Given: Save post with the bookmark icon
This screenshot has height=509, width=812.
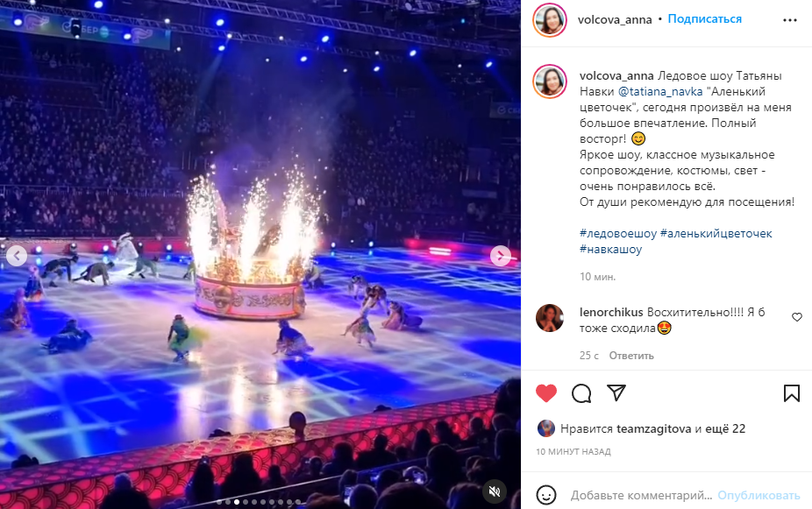Looking at the screenshot, I should tap(791, 393).
